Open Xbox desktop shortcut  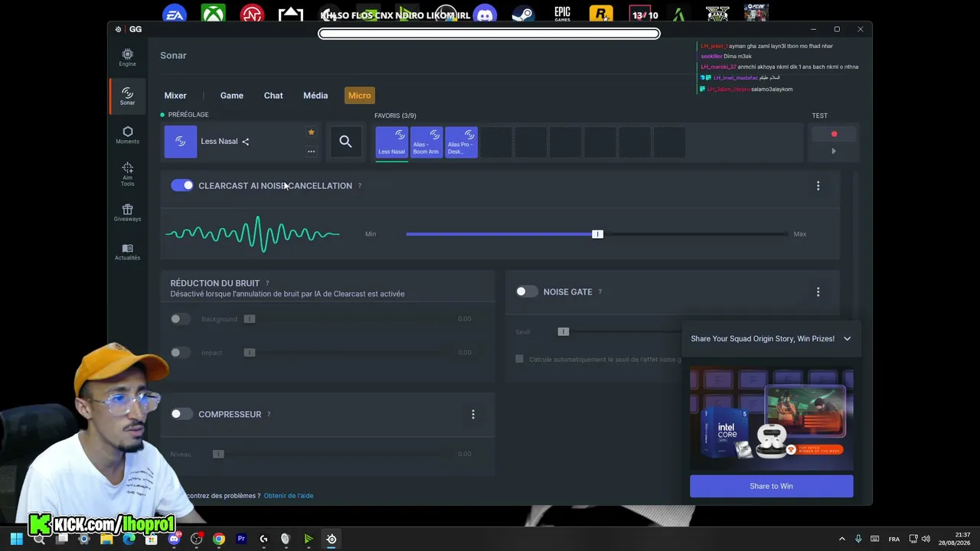[x=213, y=14]
